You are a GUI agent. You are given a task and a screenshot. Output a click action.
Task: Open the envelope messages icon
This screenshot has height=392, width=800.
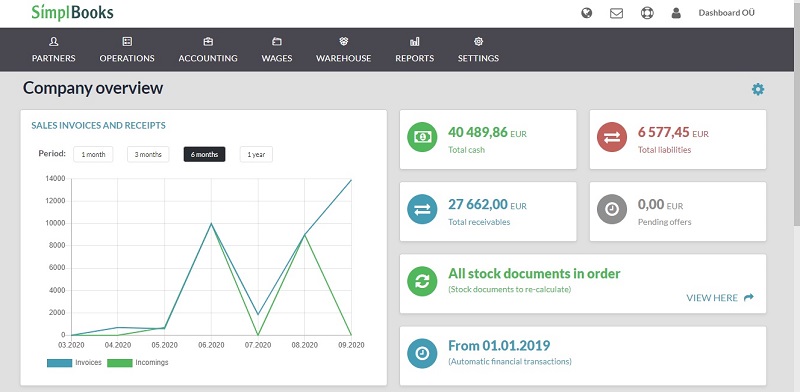616,13
